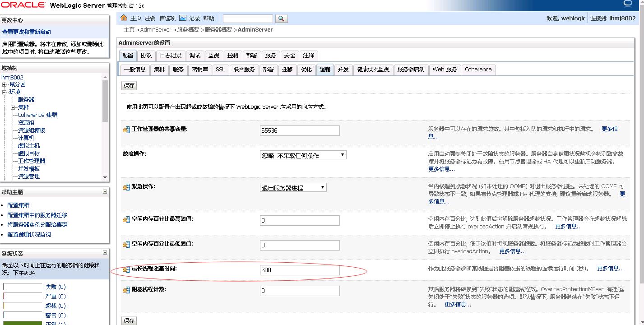Click the 阻塞线程计数 input field
Viewport: 644px width, 325px height.
point(300,291)
